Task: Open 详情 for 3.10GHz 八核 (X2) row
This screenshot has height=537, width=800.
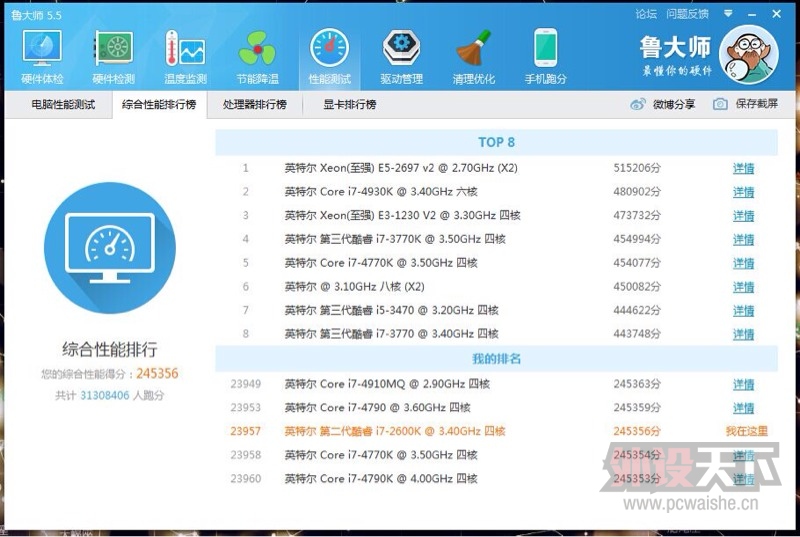Action: 743,287
